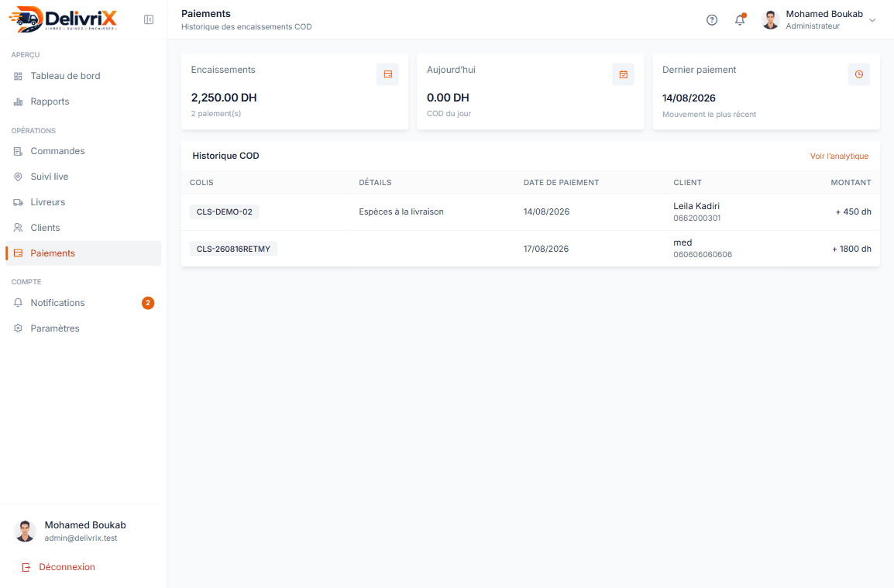Select the Paiements menu item

(83, 253)
